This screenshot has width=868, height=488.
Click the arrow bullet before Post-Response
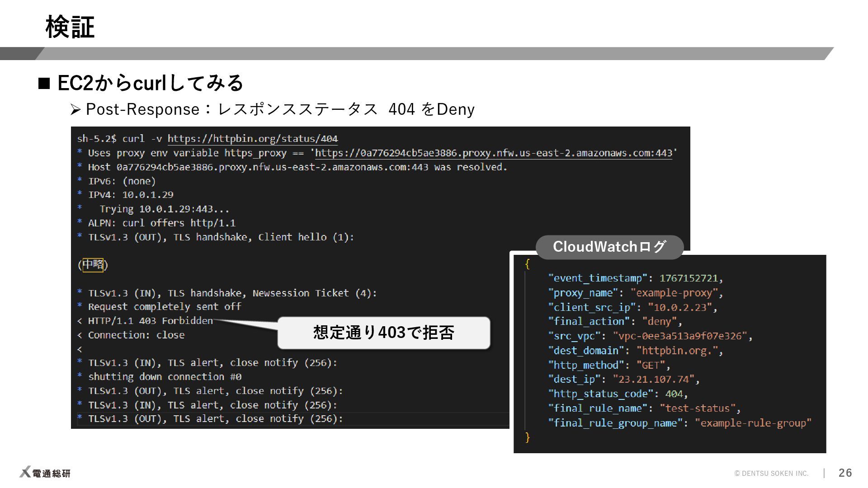coord(75,109)
